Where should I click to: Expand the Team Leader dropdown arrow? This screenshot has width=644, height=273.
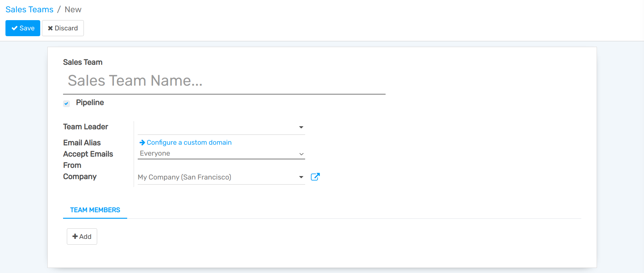click(301, 127)
